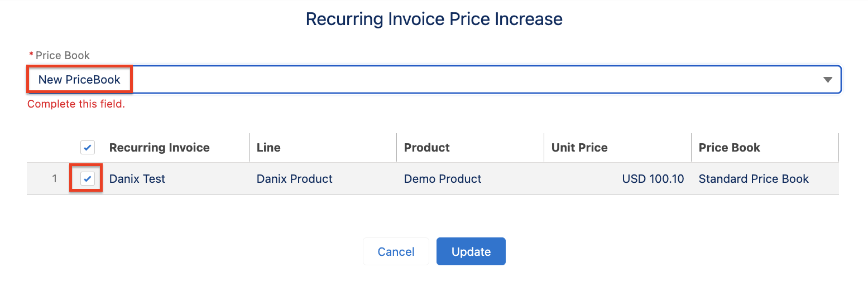The height and width of the screenshot is (282, 868).
Task: Click the Price Book column header
Action: click(729, 148)
